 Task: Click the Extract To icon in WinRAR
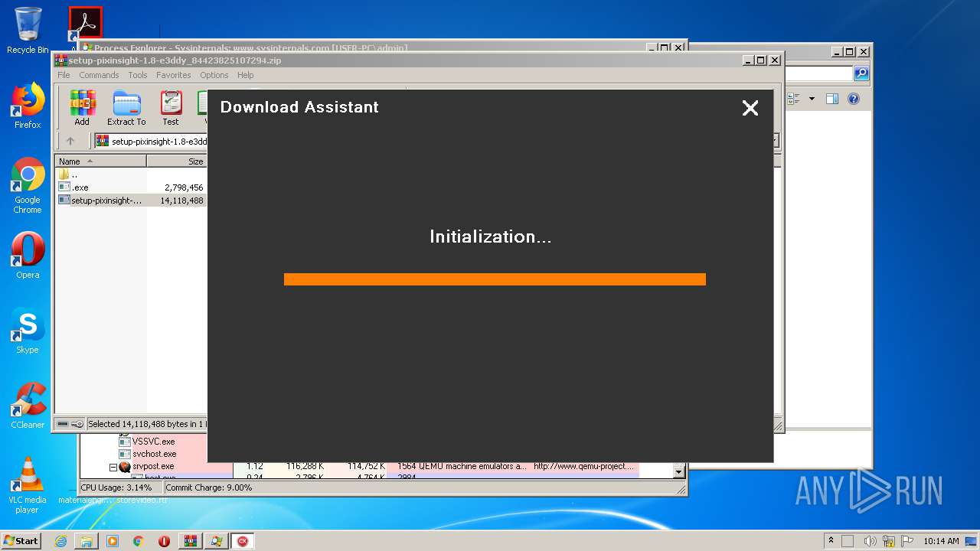(x=126, y=108)
